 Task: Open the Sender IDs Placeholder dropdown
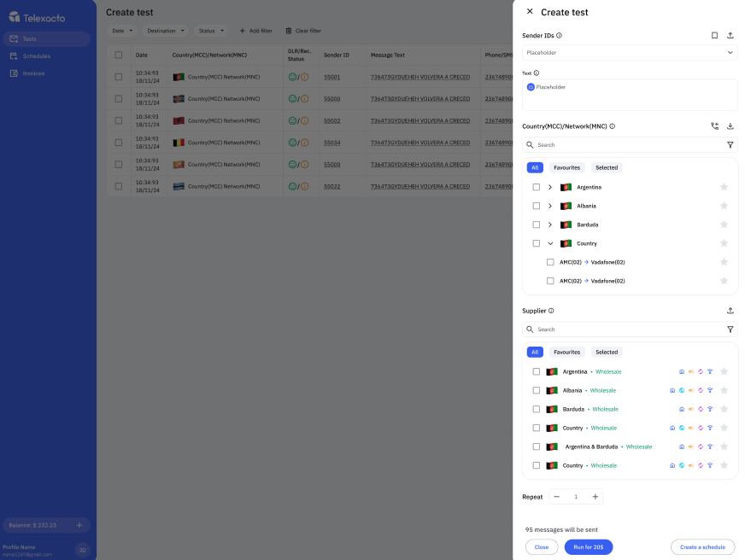(x=630, y=52)
